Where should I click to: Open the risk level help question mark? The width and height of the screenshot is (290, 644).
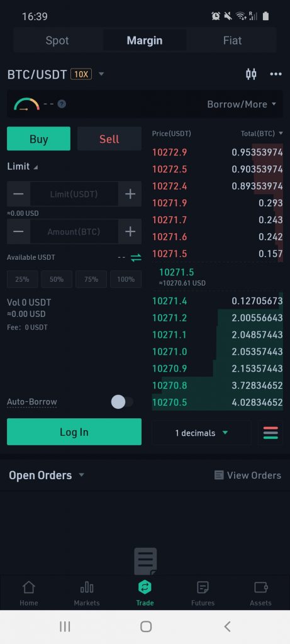point(62,104)
